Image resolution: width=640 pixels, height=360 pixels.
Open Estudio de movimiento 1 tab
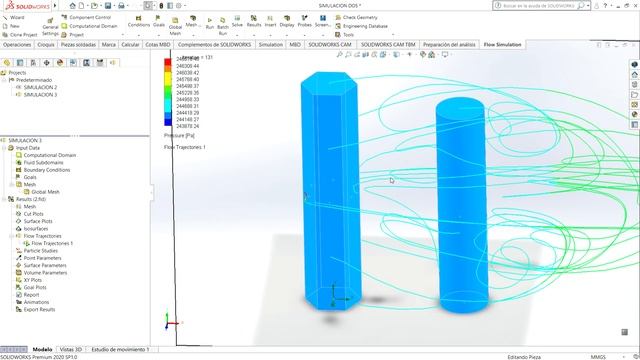point(120,349)
